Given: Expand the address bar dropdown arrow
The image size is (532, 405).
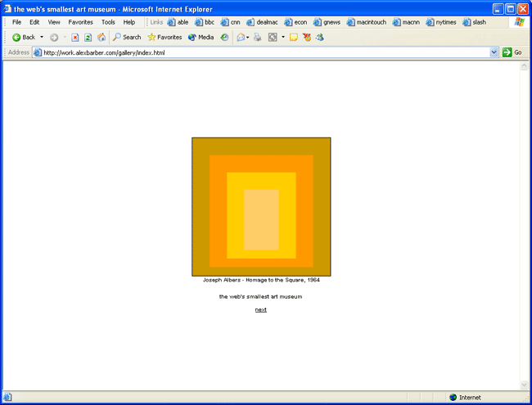Looking at the screenshot, I should 494,52.
